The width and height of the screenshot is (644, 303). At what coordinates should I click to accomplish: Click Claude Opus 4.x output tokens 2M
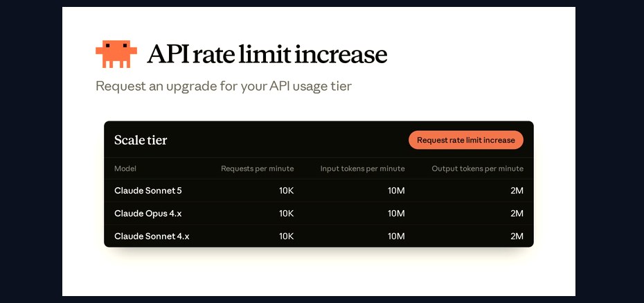click(517, 214)
